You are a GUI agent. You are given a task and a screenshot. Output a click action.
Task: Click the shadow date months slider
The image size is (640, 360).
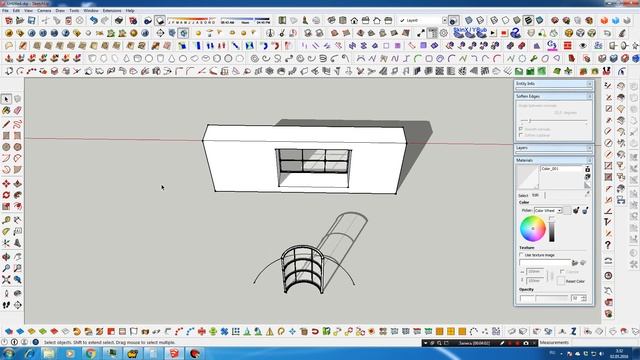(191, 20)
